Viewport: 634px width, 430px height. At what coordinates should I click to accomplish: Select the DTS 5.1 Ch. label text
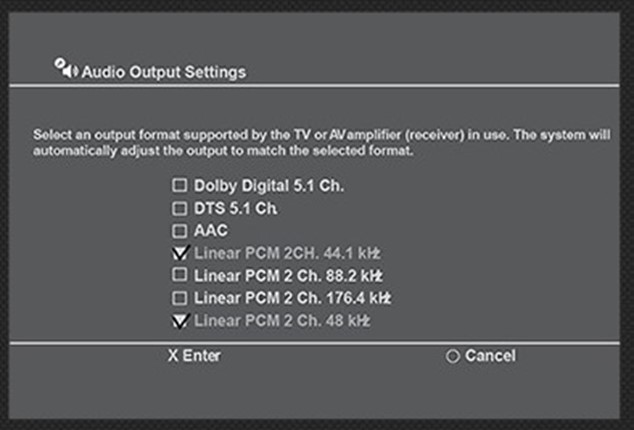tap(235, 208)
